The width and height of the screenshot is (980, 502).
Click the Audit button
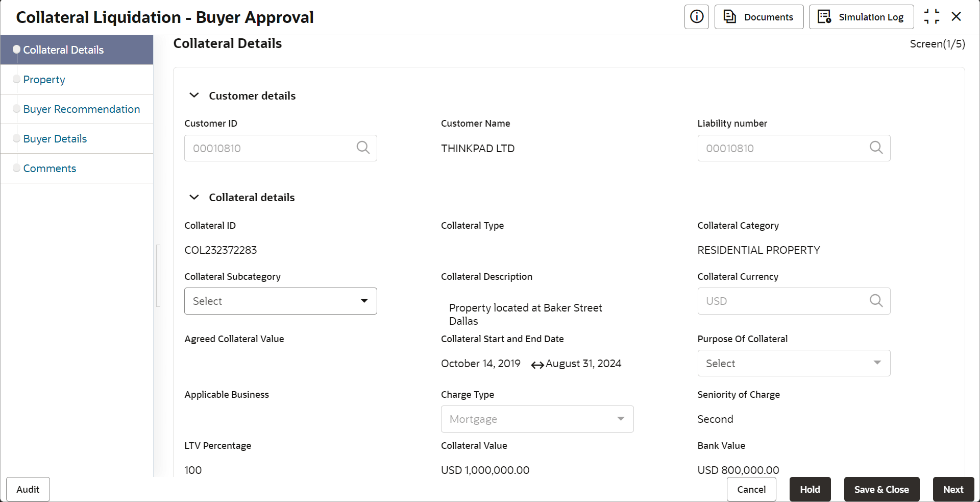coord(28,489)
